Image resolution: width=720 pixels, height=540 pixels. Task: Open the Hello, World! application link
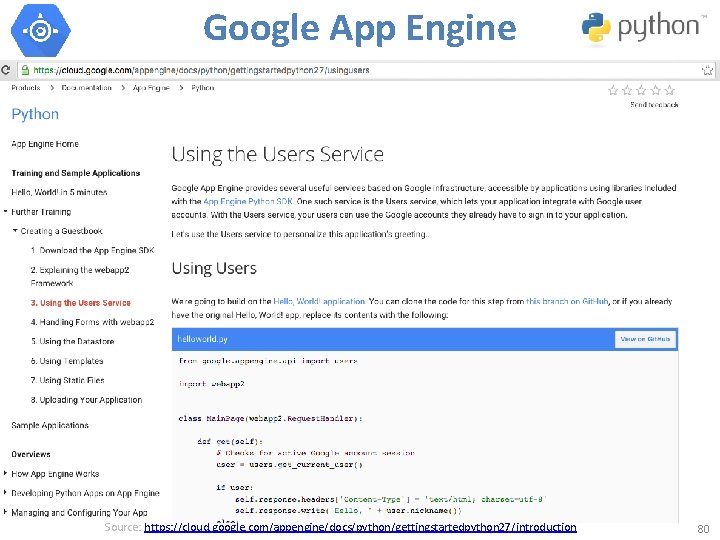[319, 301]
